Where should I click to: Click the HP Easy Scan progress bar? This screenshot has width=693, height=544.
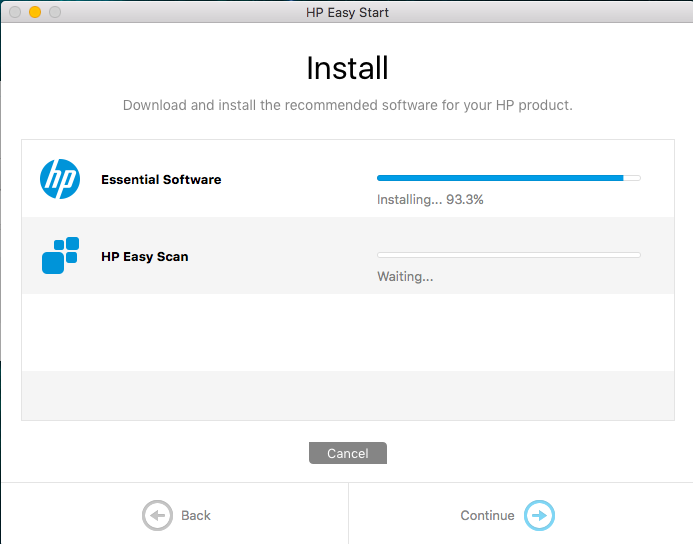point(509,255)
